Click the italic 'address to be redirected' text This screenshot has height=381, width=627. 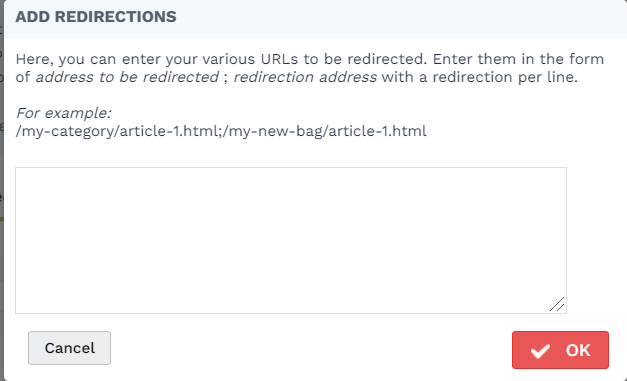coord(127,77)
